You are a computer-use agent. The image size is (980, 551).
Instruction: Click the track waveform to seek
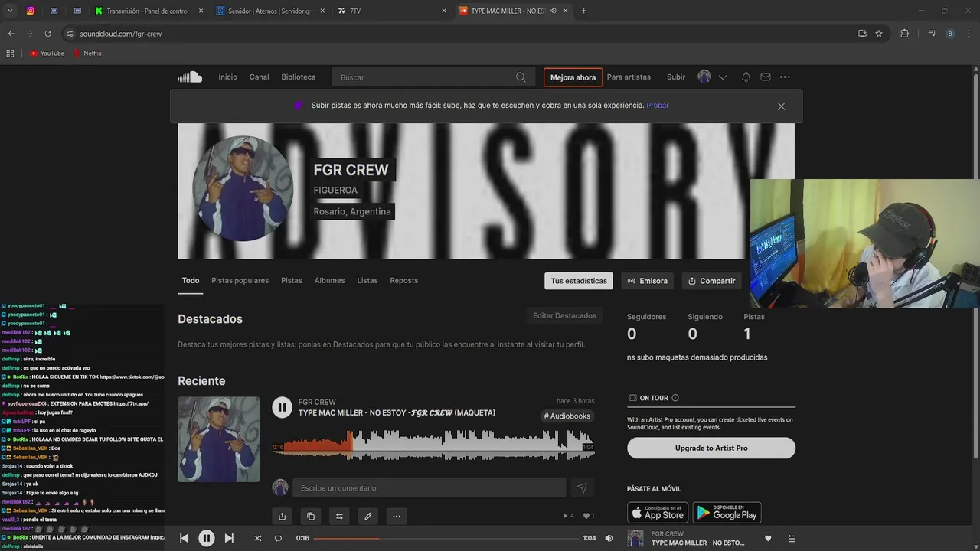pos(433,445)
